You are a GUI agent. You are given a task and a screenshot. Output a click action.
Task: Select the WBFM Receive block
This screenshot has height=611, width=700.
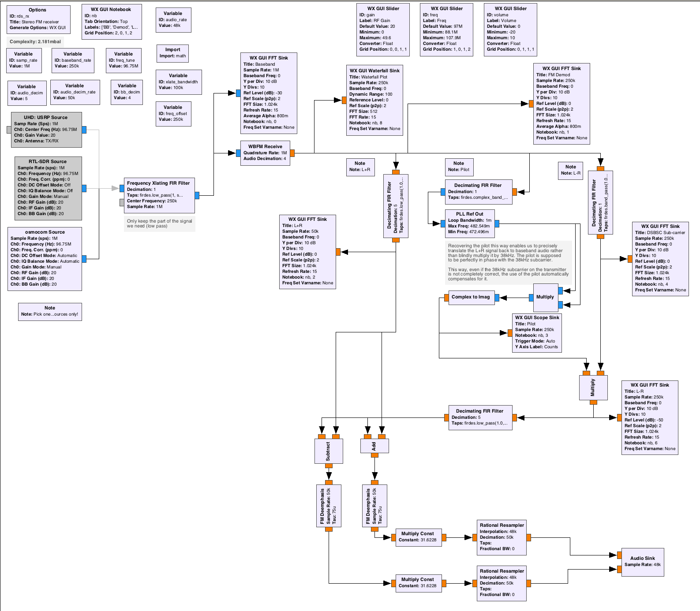265,153
